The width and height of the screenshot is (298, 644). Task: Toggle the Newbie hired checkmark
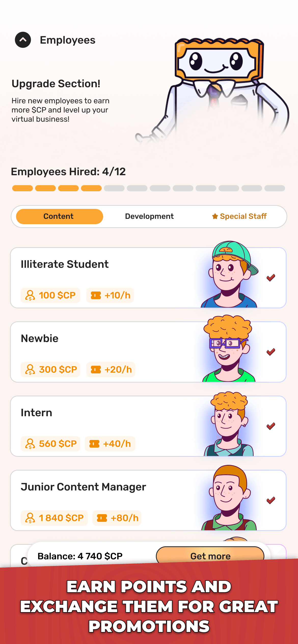point(271,352)
